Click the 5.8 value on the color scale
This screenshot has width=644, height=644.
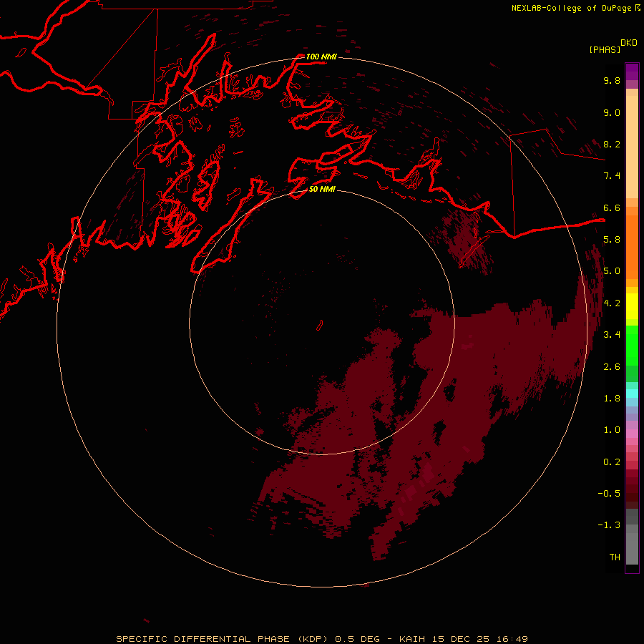tap(612, 239)
